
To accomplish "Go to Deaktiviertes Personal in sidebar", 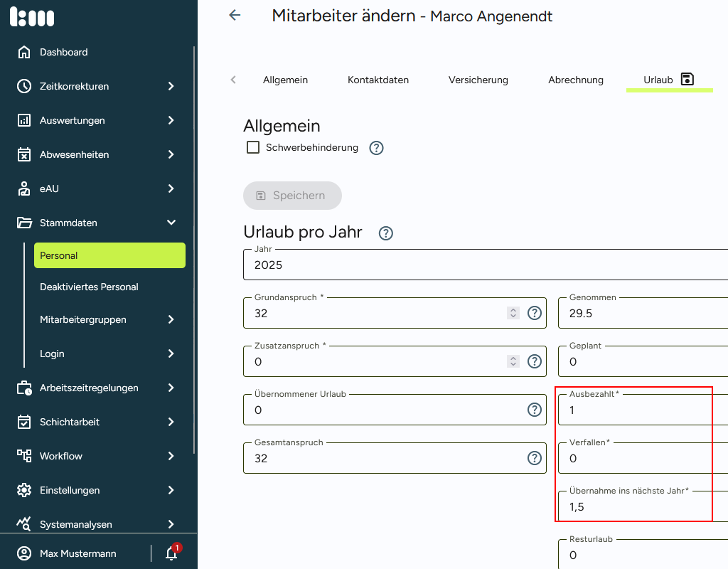I will [89, 287].
